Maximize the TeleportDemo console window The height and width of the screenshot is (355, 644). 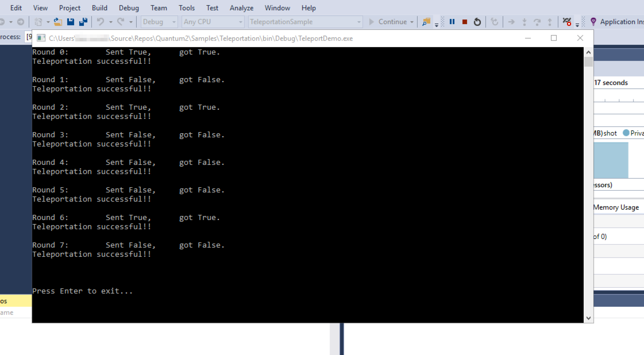pos(554,38)
